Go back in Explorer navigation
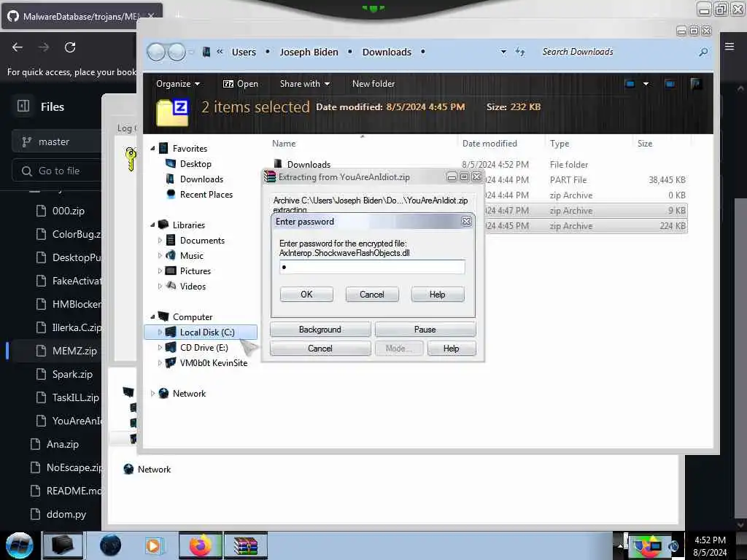The width and height of the screenshot is (747, 560). pyautogui.click(x=156, y=52)
